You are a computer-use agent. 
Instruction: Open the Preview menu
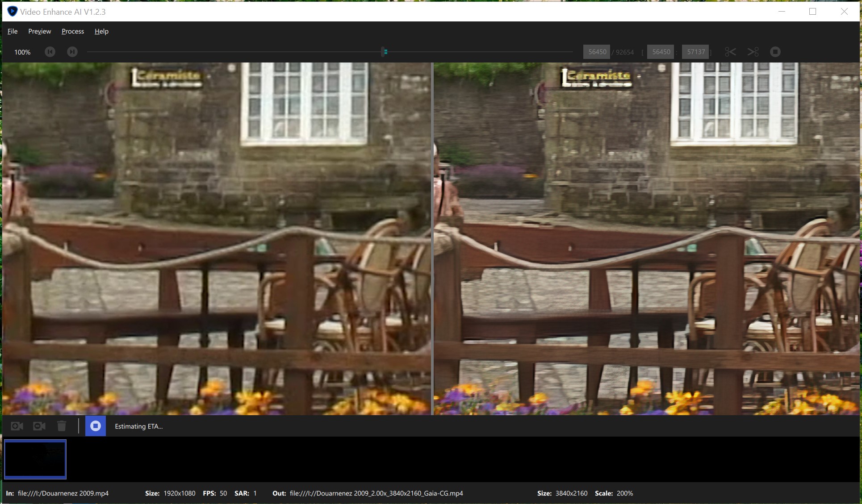(39, 31)
